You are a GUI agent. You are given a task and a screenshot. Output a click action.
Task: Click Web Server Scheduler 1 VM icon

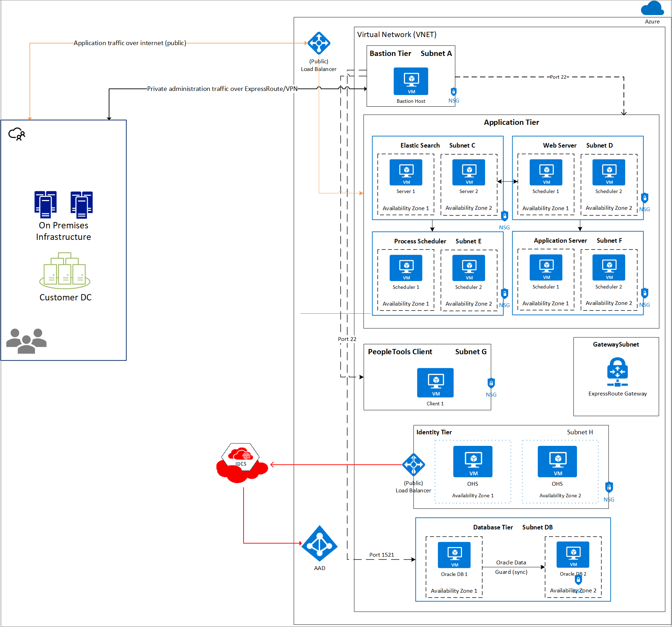click(x=546, y=172)
